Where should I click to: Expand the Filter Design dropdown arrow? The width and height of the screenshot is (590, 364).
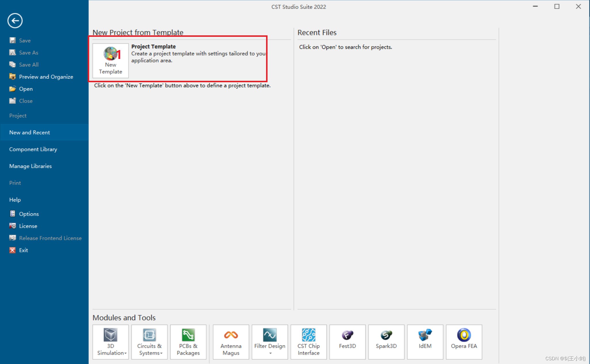coord(270,353)
